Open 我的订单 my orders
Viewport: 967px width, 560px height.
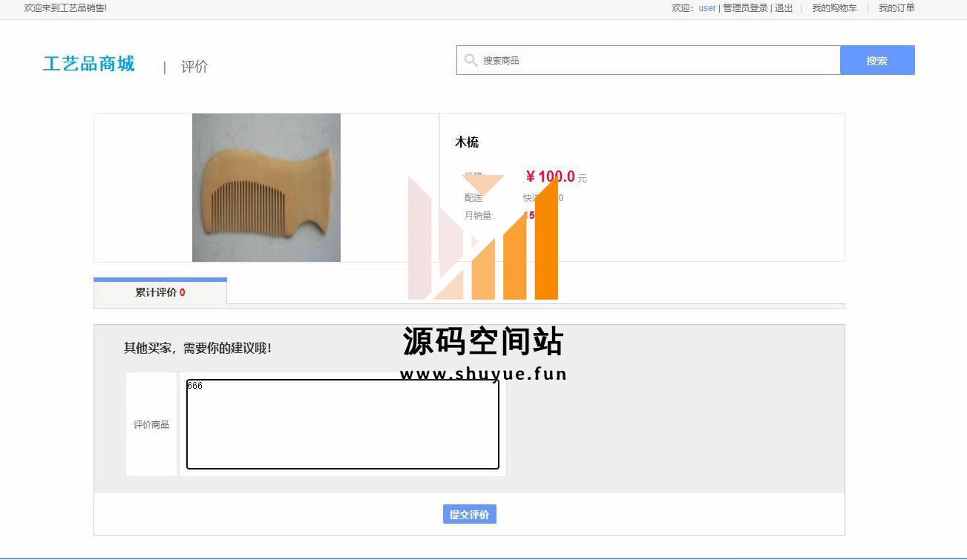click(896, 8)
